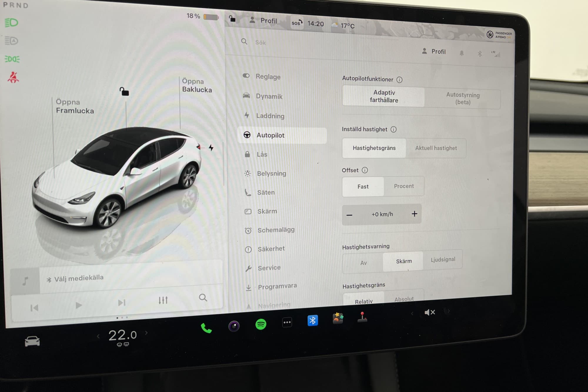This screenshot has height=392, width=588.
Task: Open the Laddning settings menu
Action: click(x=270, y=116)
